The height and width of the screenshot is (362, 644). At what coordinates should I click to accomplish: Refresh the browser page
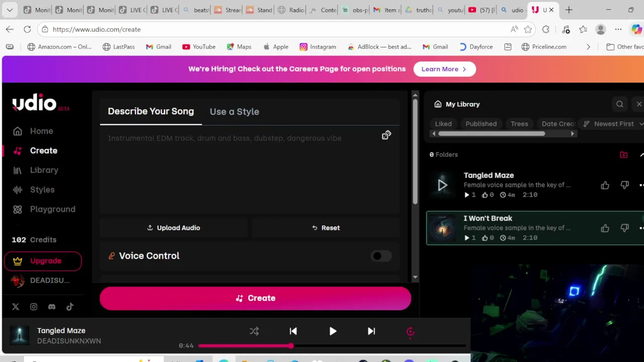coord(27,30)
